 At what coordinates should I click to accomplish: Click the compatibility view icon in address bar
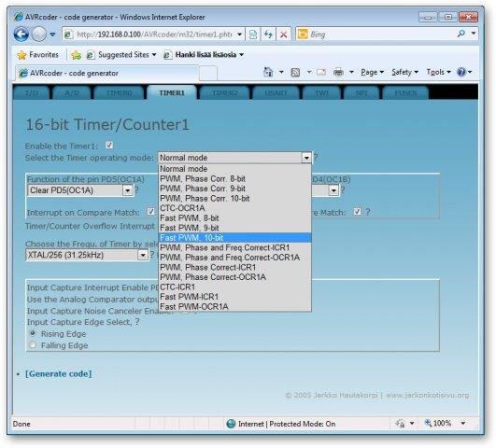point(253,35)
